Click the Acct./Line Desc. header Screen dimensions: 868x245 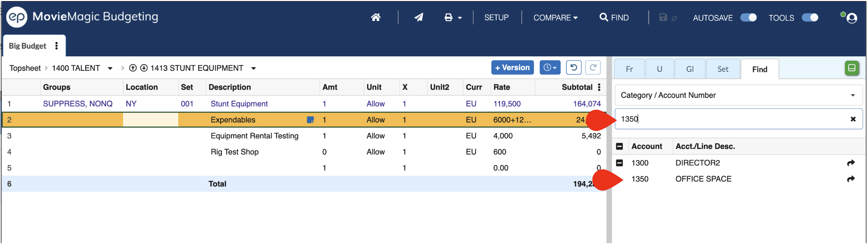click(705, 146)
